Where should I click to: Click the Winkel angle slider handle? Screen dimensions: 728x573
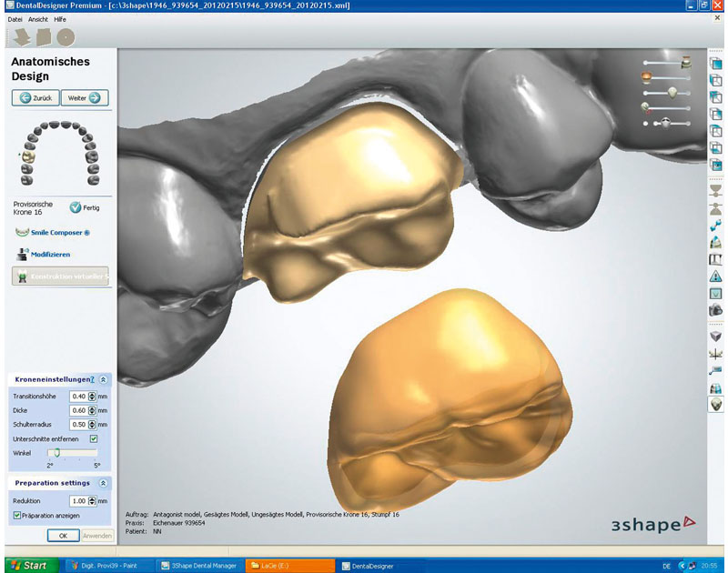click(x=56, y=452)
